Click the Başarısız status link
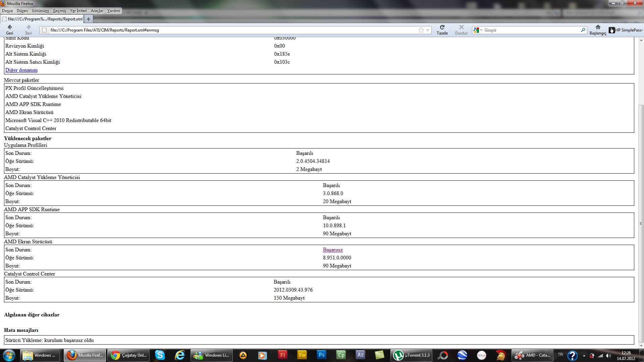The width and height of the screenshot is (644, 362). point(333,250)
